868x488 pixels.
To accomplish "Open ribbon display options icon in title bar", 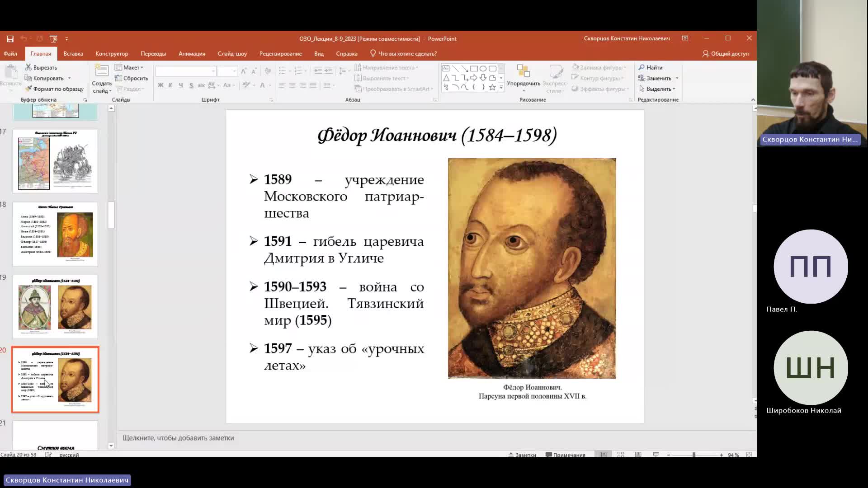I will pos(685,38).
